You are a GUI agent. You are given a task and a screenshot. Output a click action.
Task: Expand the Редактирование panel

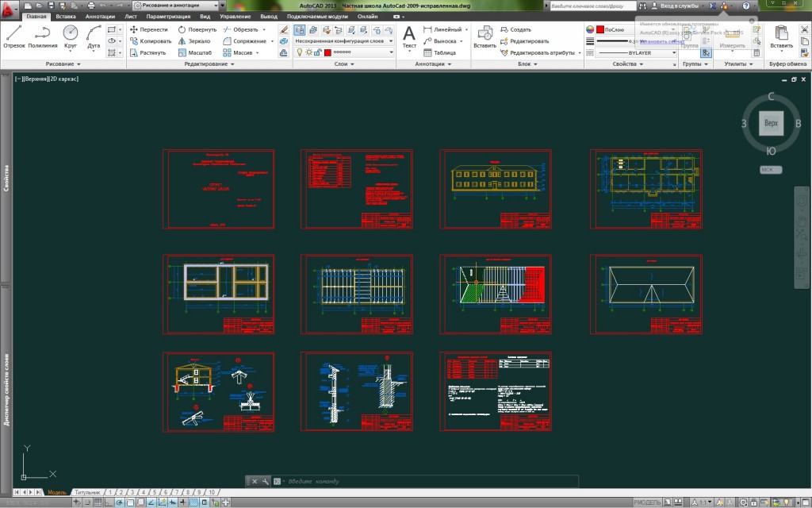(x=209, y=63)
